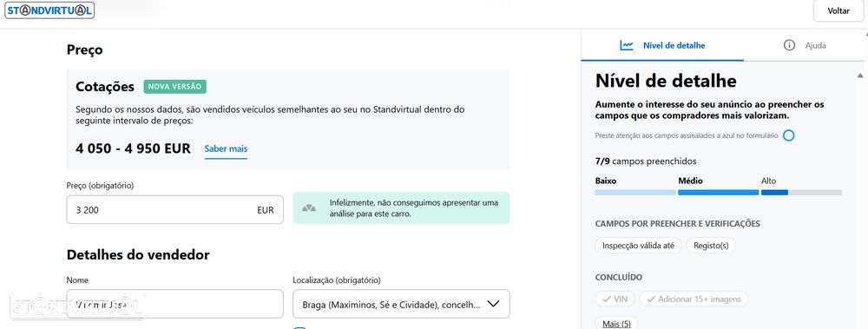Click the scroll-up arrow in side panel
868x329 pixels.
coord(859,76)
